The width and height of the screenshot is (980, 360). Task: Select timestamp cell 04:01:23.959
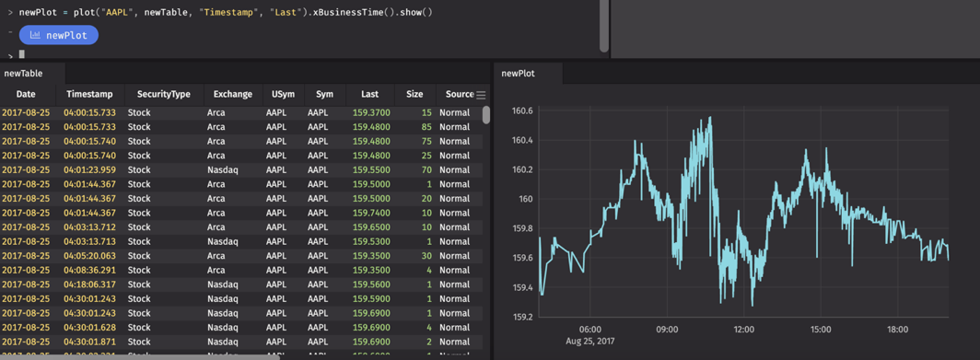[89, 170]
